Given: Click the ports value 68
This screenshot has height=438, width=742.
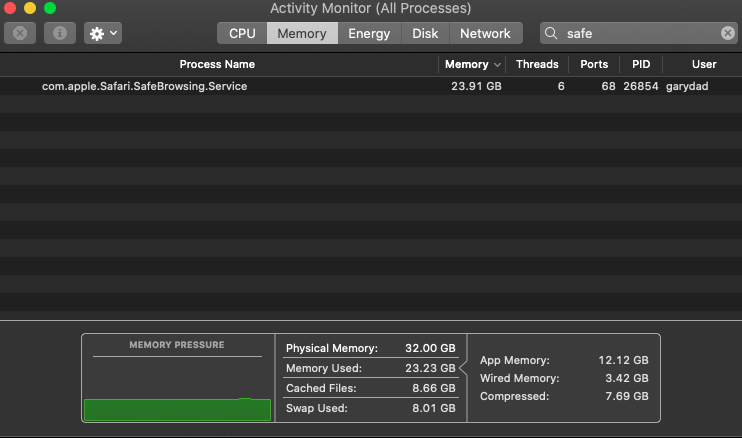Looking at the screenshot, I should point(609,86).
